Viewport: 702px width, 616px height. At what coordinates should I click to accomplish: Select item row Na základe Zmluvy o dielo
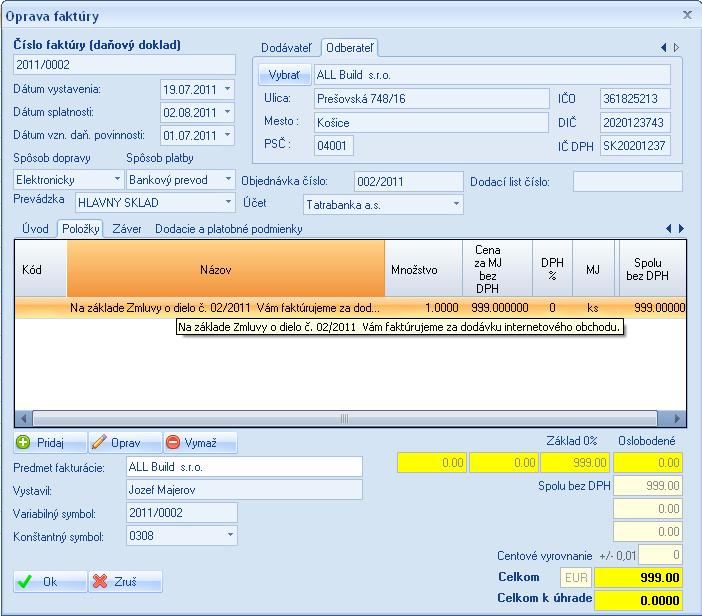[x=350, y=308]
